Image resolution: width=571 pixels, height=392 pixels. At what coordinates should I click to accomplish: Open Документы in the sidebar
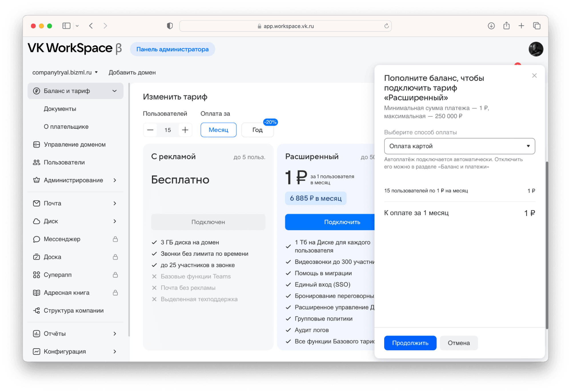point(60,109)
